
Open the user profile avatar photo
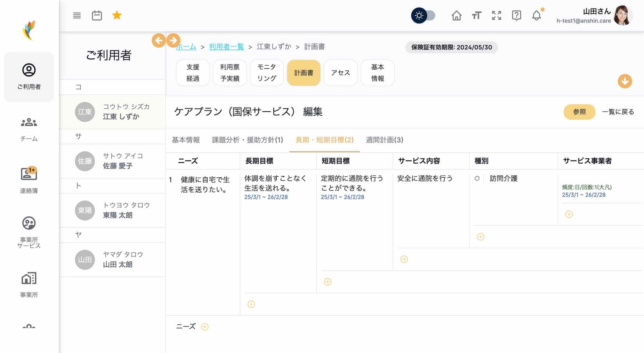622,15
